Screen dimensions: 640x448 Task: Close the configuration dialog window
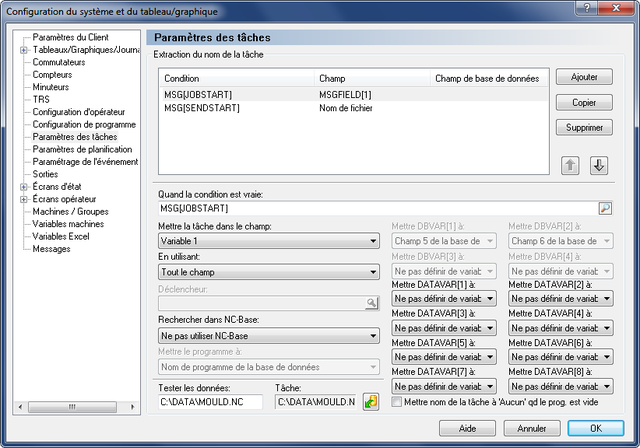click(616, 8)
